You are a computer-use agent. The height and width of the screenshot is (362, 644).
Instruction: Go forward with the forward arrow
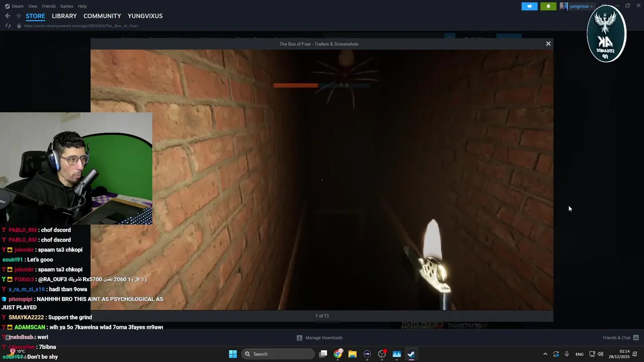pos(18,16)
